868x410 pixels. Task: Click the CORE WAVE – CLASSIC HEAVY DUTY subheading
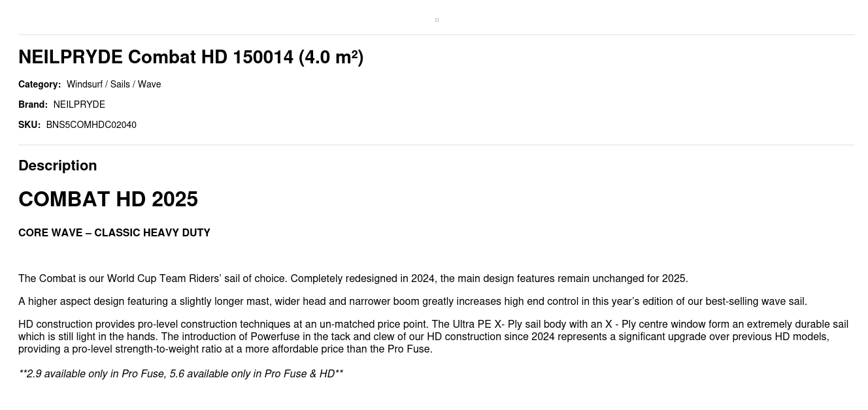pos(114,233)
